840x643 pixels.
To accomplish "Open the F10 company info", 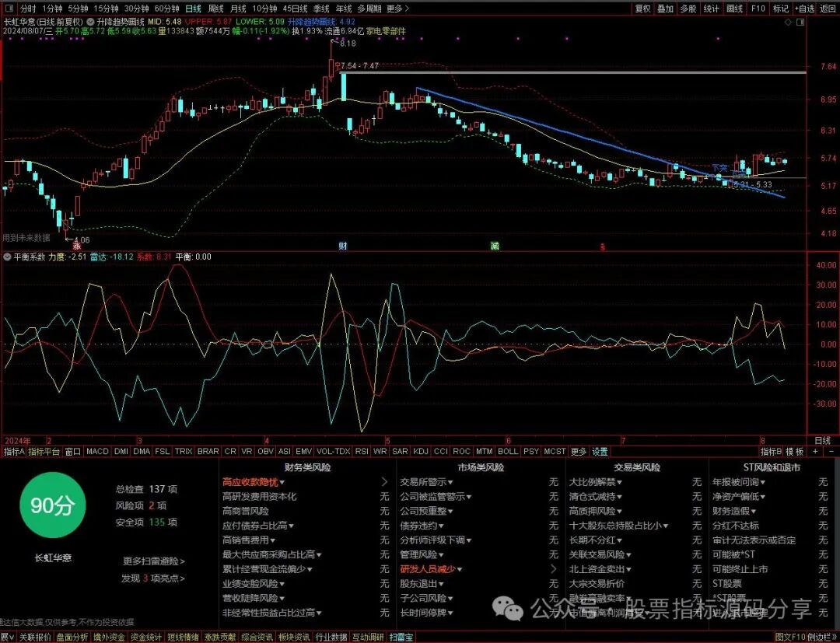I will coord(758,9).
